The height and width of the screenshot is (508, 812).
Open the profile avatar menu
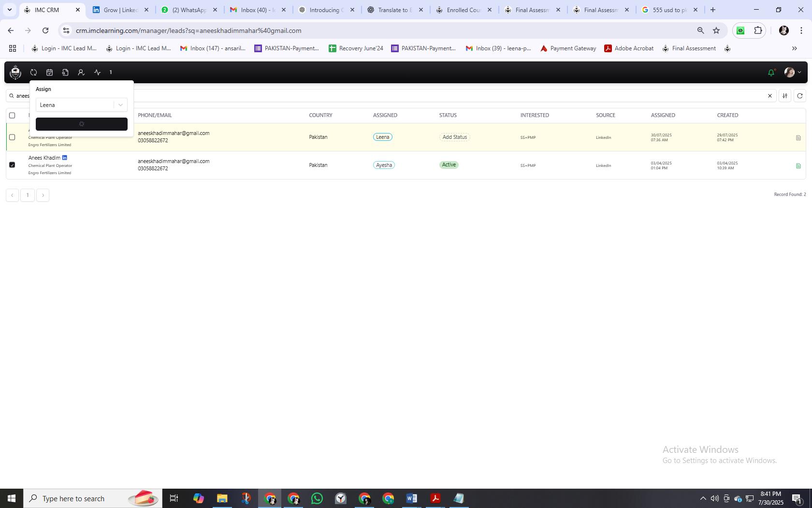(792, 73)
